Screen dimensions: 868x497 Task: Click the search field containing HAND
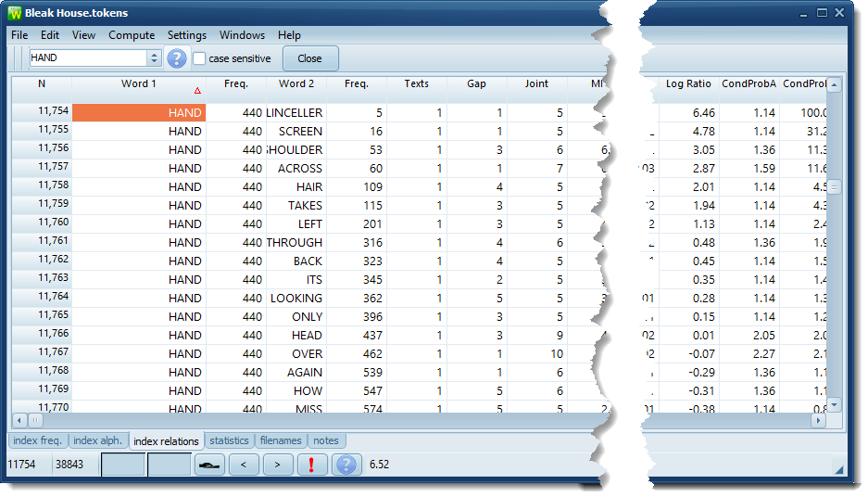(x=89, y=57)
